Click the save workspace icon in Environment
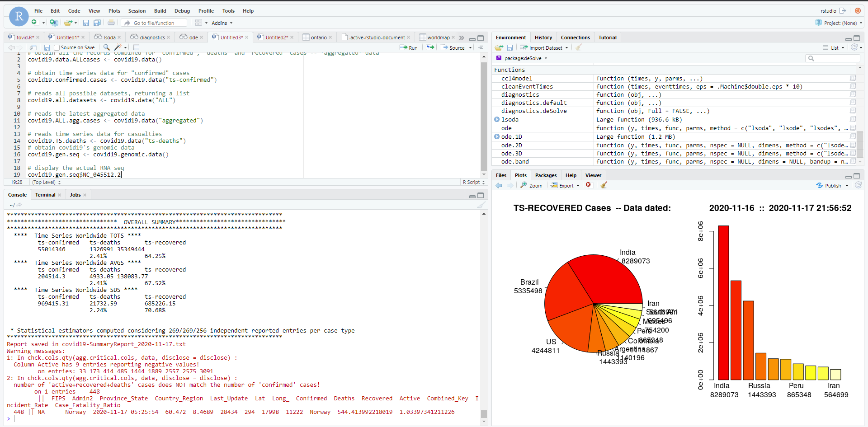Screen dimensions: 868x427 (x=509, y=48)
